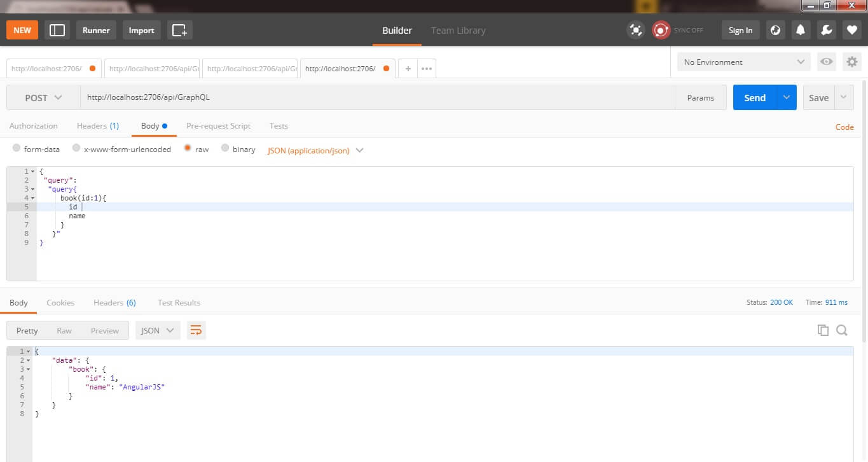The width and height of the screenshot is (868, 462).
Task: Open new window icon beside Import
Action: (x=179, y=30)
